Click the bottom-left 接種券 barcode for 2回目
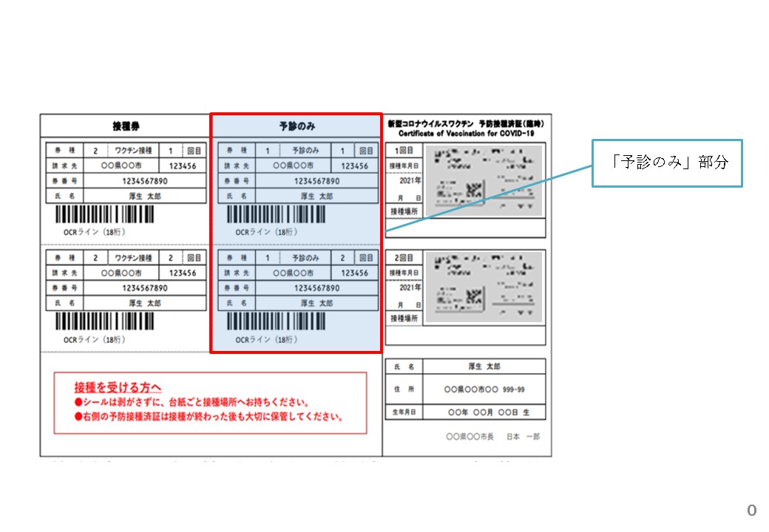This screenshot has width=769, height=532. point(105,321)
